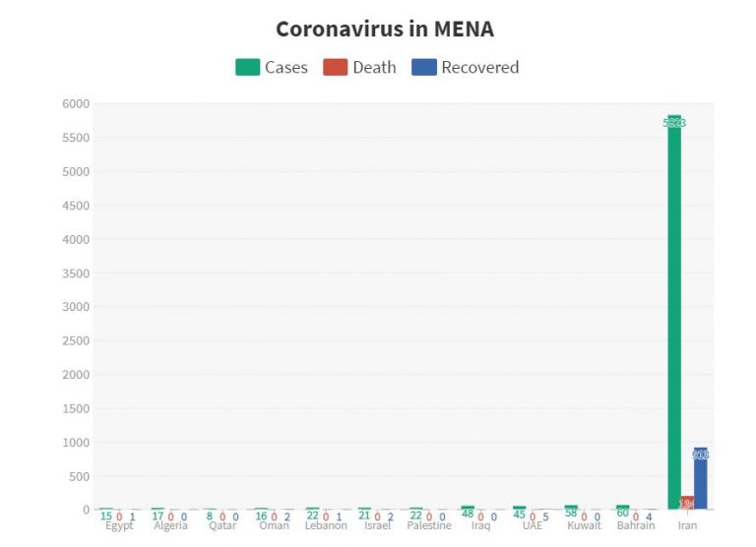Toggle the Cases legend entry

coord(272,68)
